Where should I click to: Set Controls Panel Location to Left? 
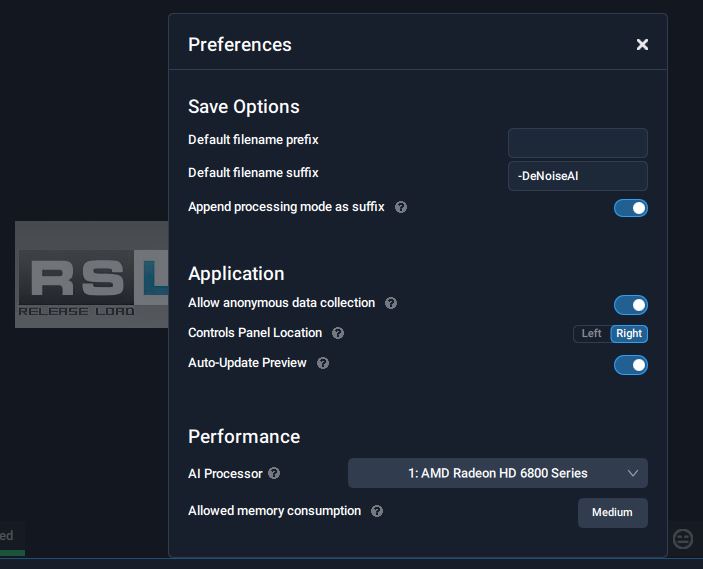592,334
